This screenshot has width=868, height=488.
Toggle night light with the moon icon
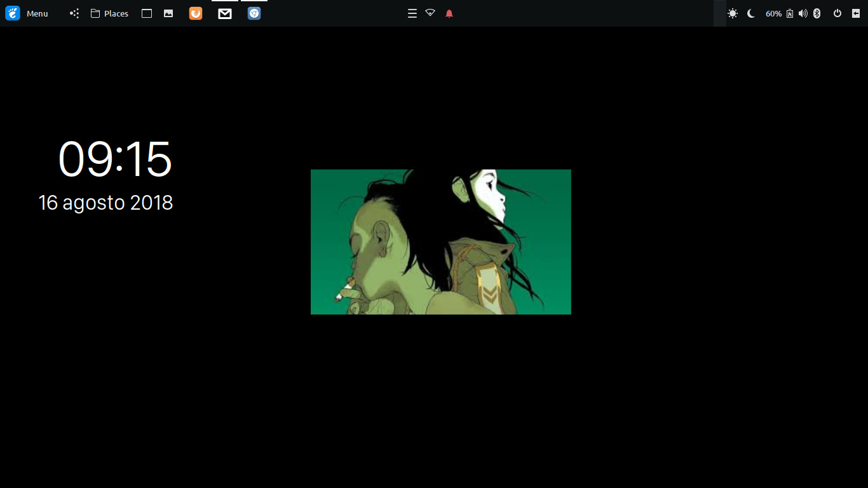[x=750, y=13]
